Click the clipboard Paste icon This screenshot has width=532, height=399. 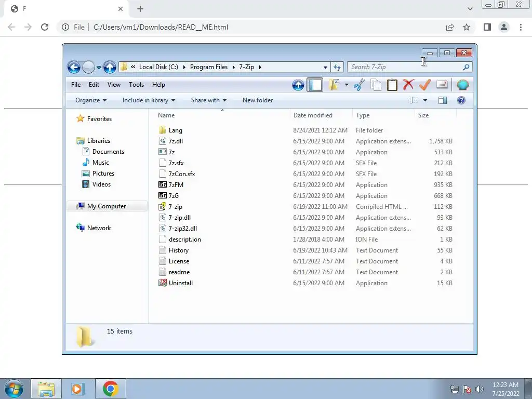[392, 85]
